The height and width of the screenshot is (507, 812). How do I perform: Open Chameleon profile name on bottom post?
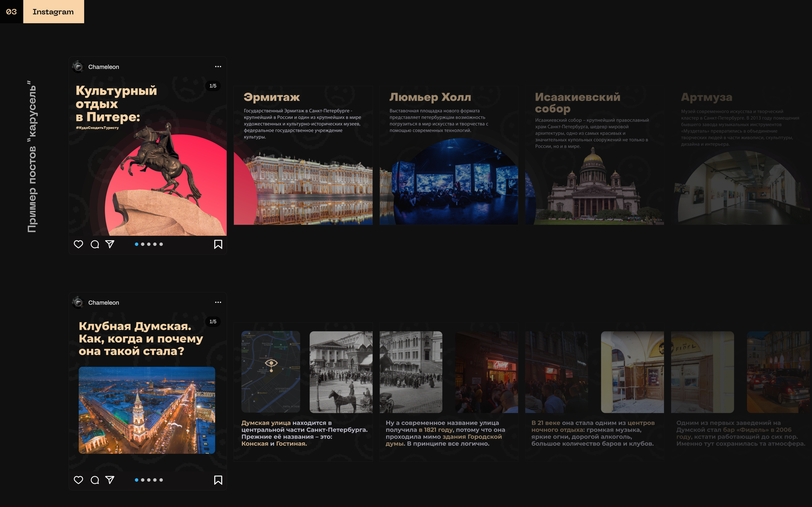(x=103, y=302)
